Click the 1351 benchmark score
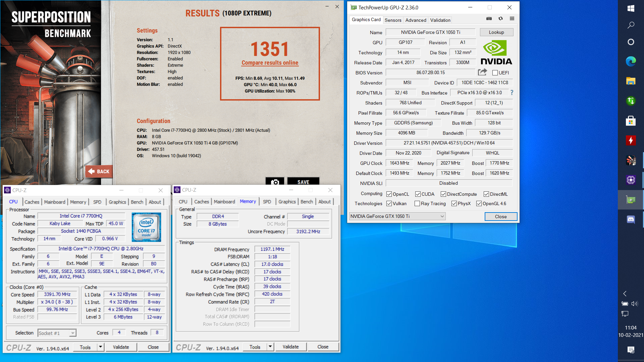Image resolution: width=644 pixels, height=362 pixels. (270, 49)
